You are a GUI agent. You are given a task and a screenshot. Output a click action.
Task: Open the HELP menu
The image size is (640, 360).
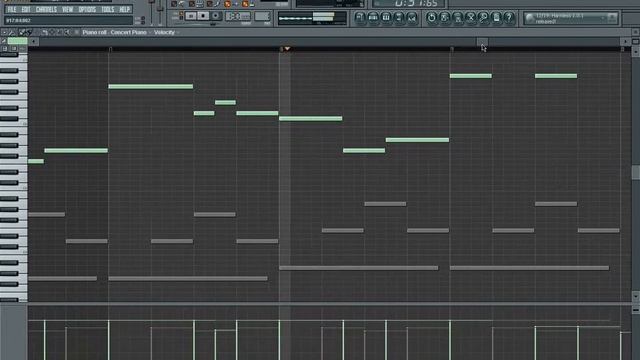(x=124, y=9)
